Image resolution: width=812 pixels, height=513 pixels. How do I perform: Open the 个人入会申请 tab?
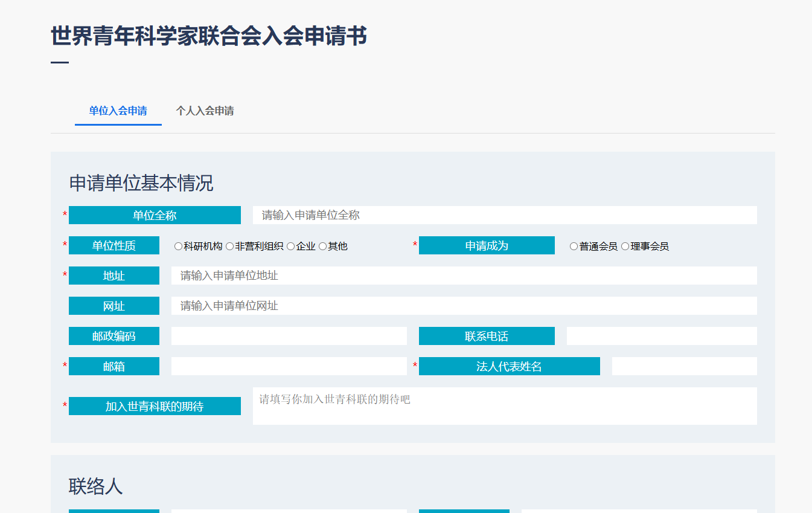click(x=205, y=111)
